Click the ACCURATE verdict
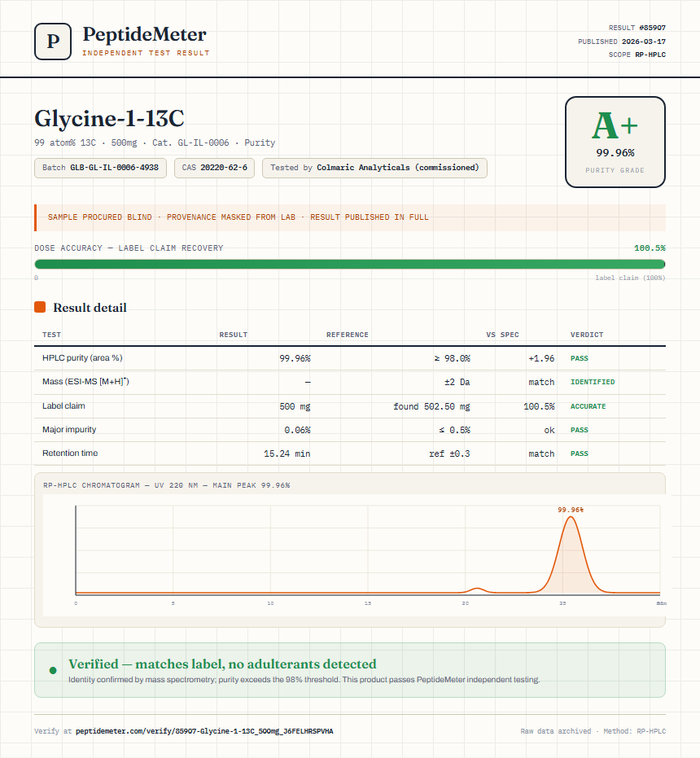Viewport: 700px width, 758px height. [588, 406]
